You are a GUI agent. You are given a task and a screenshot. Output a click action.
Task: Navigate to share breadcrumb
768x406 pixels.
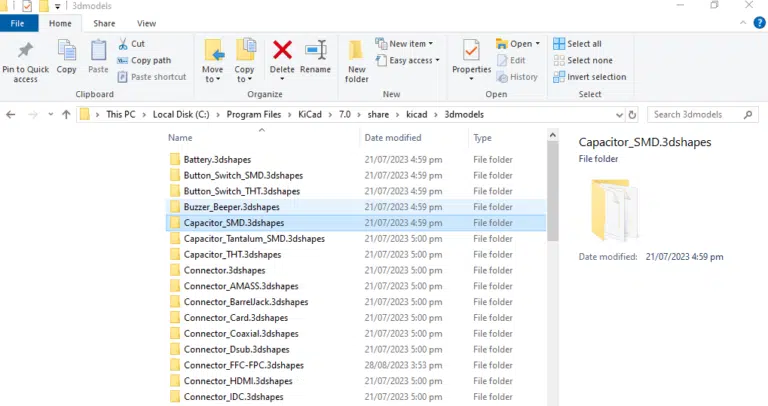[x=378, y=114]
